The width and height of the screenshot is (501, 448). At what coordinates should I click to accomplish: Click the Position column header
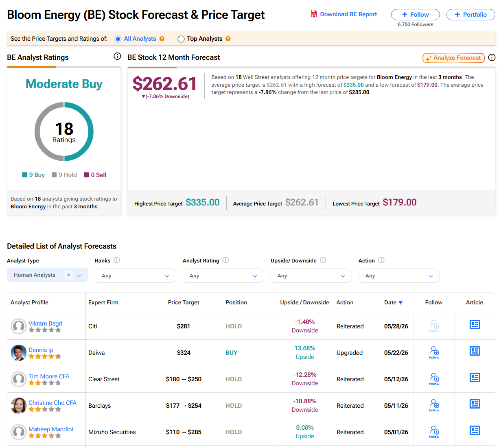coord(236,302)
